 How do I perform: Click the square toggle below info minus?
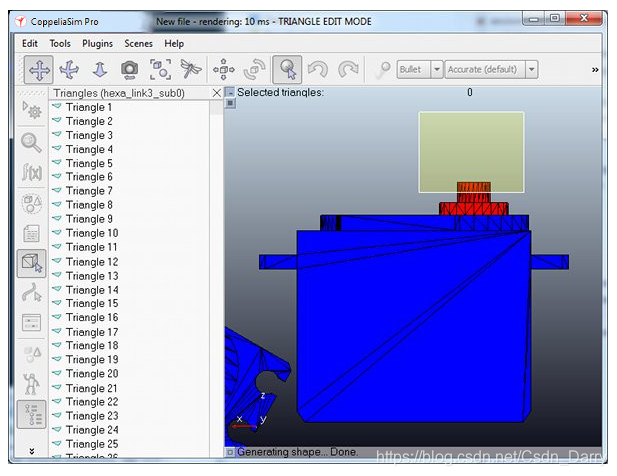pyautogui.click(x=230, y=103)
